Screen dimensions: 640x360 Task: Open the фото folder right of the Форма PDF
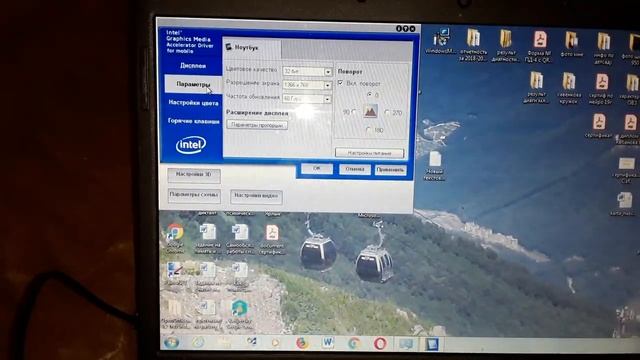point(571,44)
